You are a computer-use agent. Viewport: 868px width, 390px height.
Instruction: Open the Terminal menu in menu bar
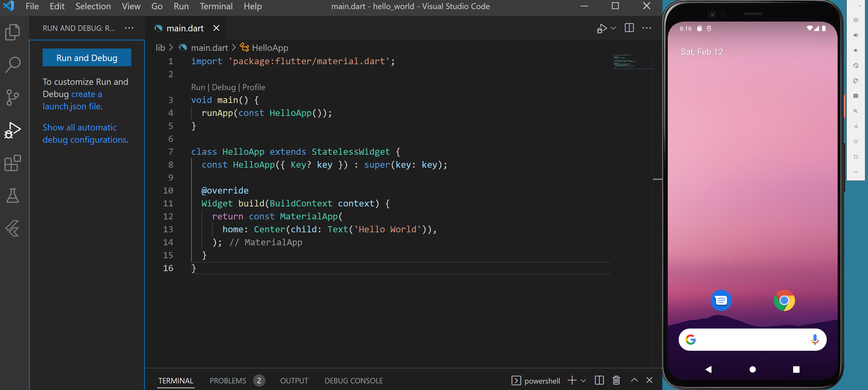coord(216,6)
